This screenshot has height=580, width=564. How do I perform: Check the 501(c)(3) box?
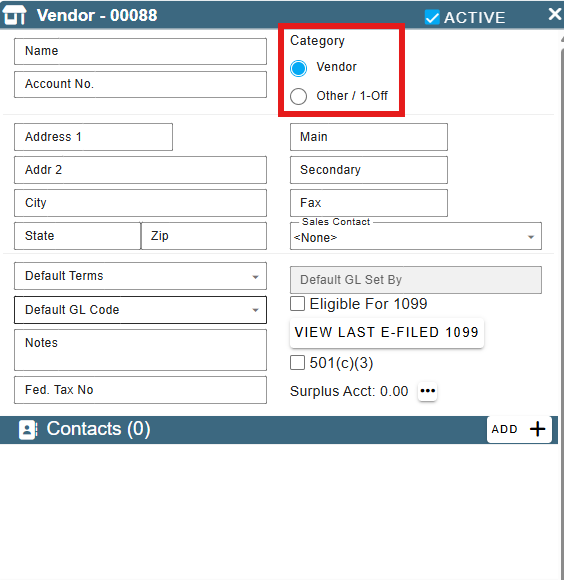tap(297, 362)
